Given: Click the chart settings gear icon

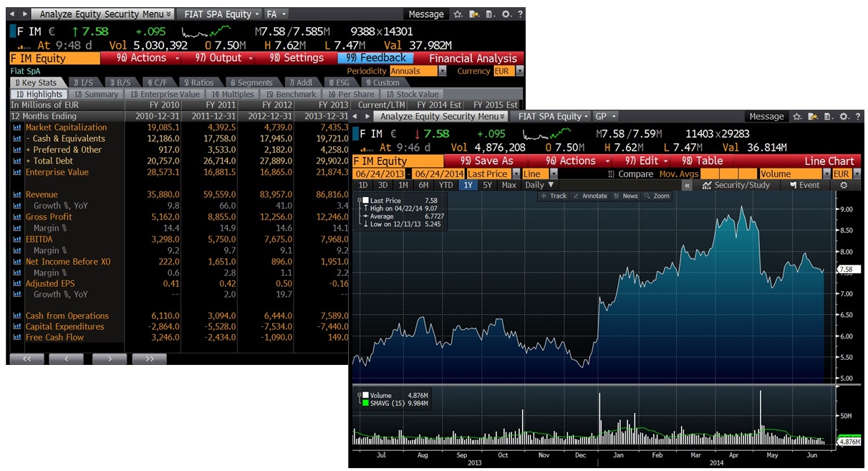Looking at the screenshot, I should (844, 185).
